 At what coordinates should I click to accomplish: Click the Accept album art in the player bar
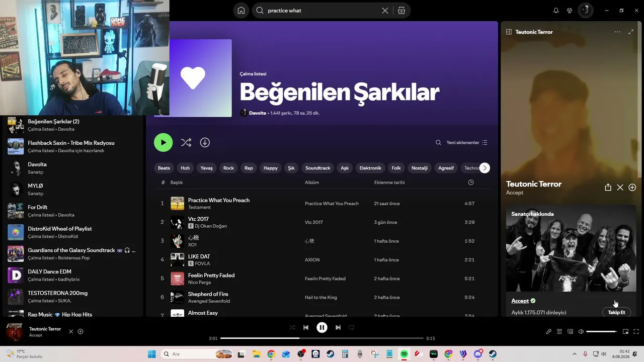click(14, 332)
